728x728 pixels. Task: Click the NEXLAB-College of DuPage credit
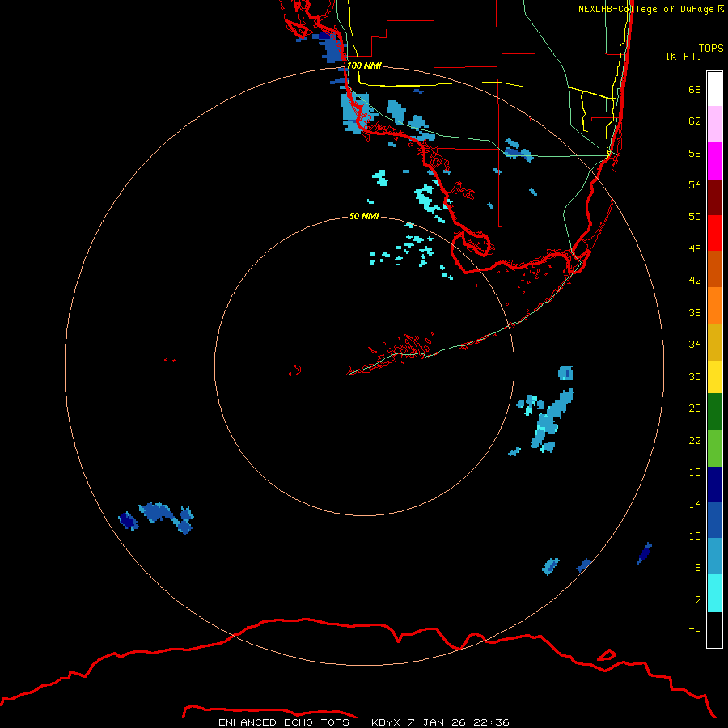651,9
